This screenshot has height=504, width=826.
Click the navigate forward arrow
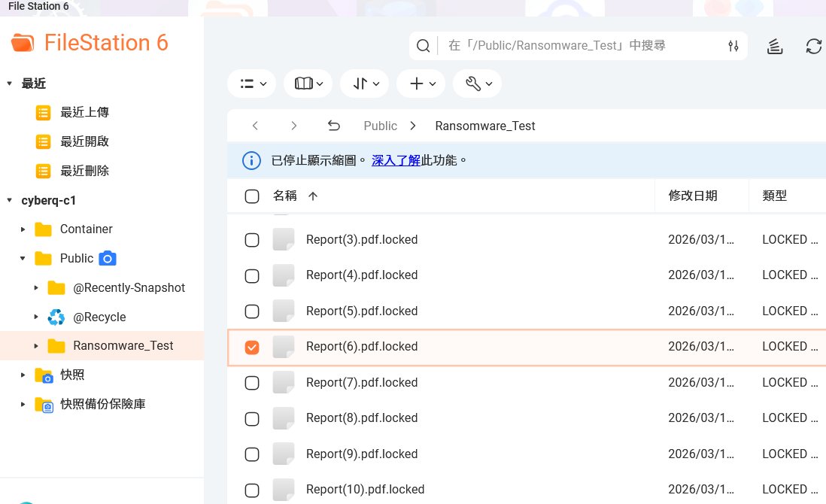(x=294, y=126)
